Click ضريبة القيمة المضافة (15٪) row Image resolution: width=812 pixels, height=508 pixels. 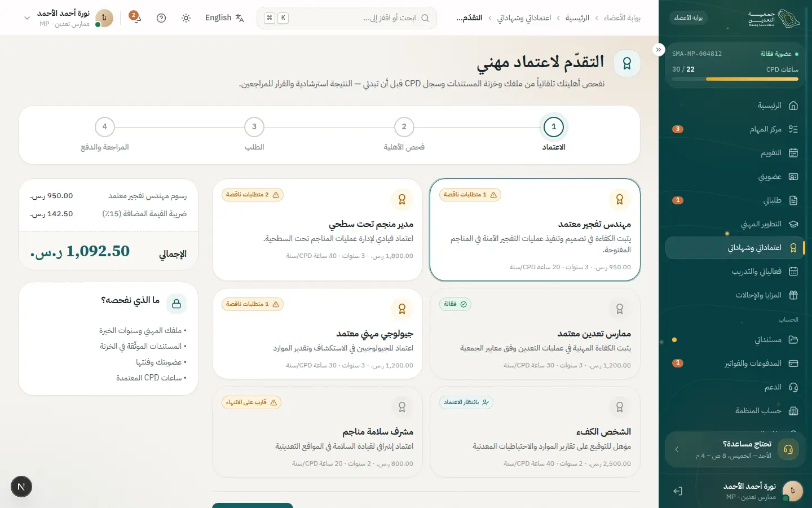[108, 214]
